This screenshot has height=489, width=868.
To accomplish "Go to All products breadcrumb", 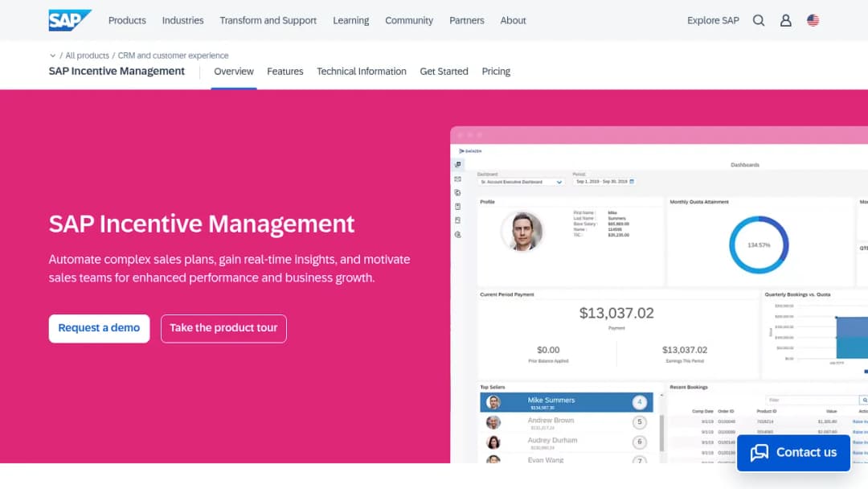I will click(87, 55).
